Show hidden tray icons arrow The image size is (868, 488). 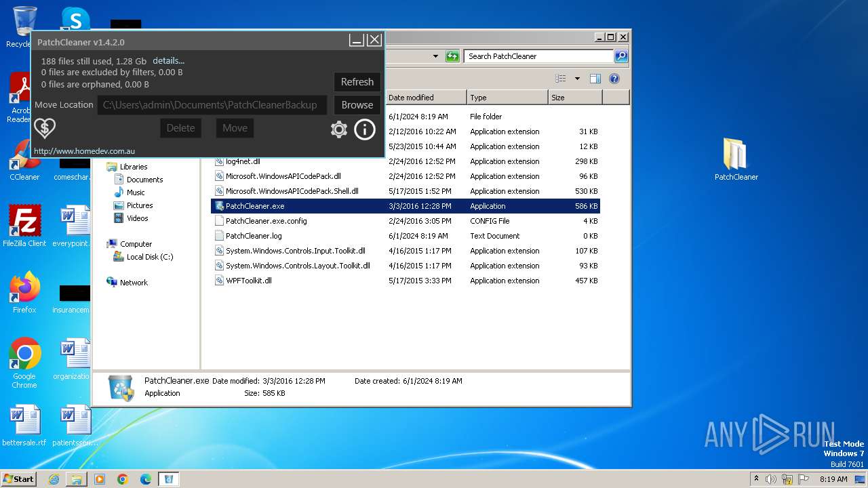756,479
